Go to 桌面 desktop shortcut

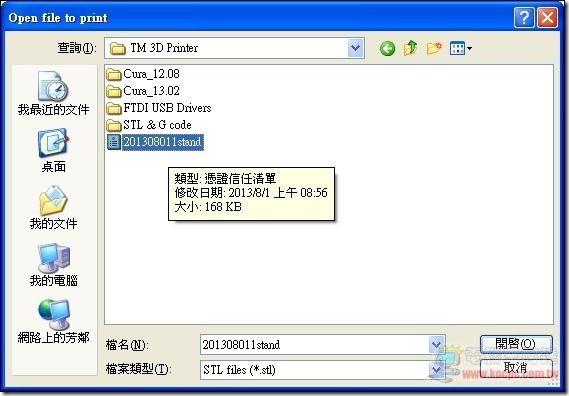(x=53, y=151)
